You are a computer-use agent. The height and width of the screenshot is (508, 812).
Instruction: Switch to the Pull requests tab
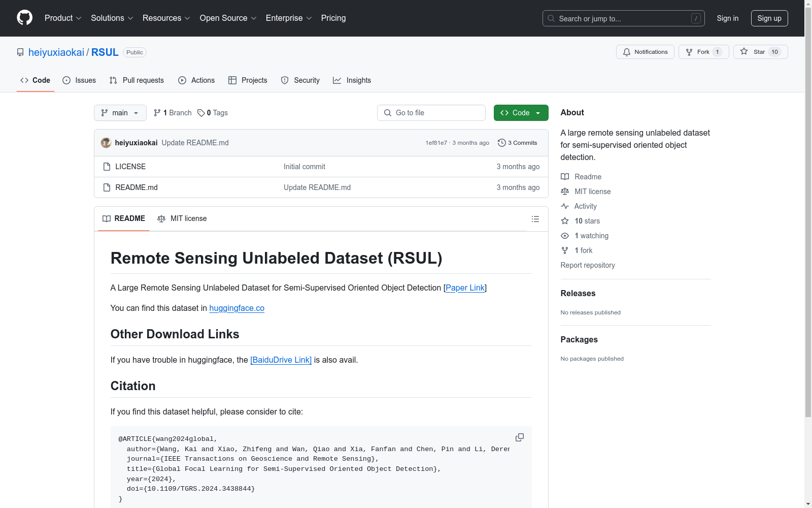[137, 80]
